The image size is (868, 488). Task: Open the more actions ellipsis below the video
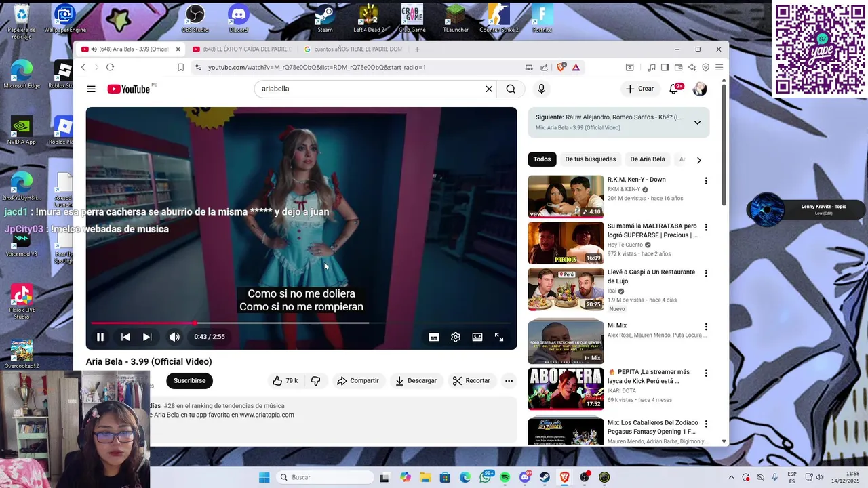509,380
